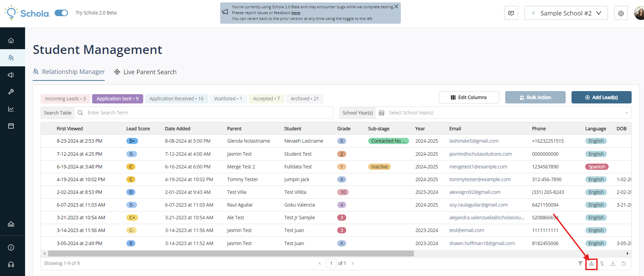Click the Contacted No sub-stage badge
Screen dimensions: 644x276
(388, 141)
